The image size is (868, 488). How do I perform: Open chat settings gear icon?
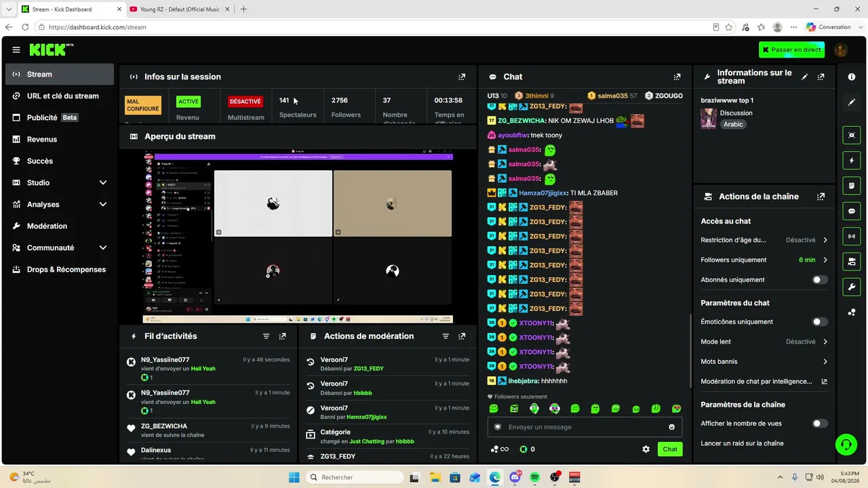click(646, 449)
